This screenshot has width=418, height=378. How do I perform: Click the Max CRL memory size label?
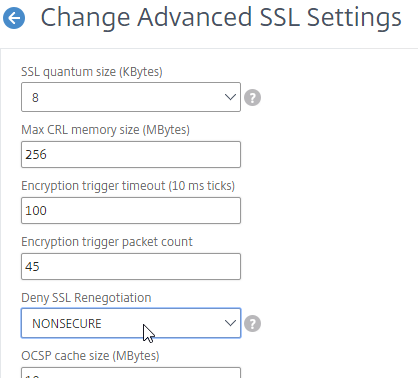click(x=105, y=130)
